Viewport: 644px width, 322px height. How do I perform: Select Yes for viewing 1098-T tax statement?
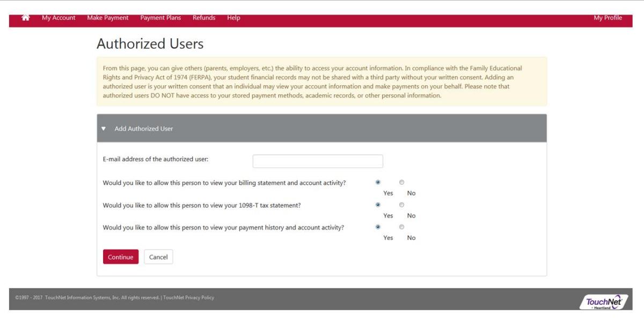[x=378, y=204]
